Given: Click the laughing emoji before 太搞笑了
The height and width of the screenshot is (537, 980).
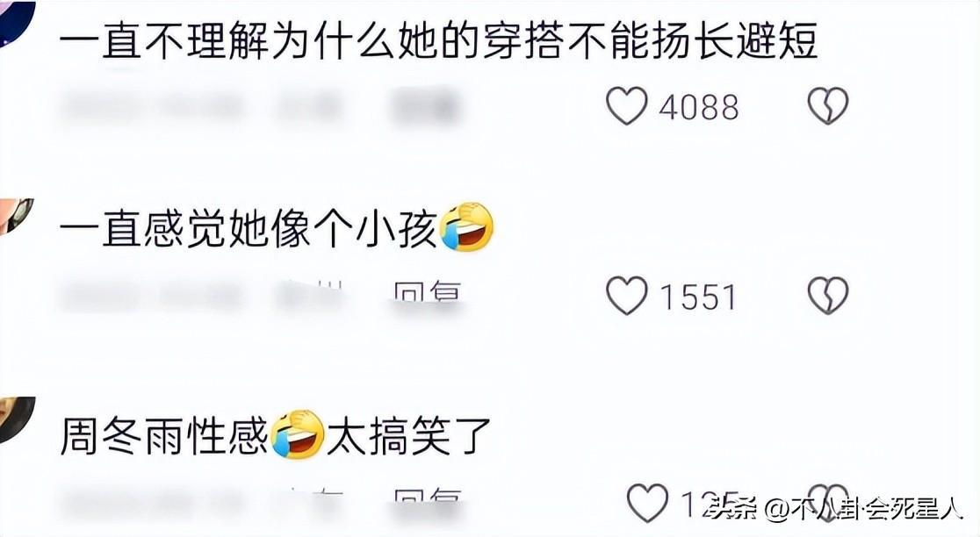Looking at the screenshot, I should click(298, 434).
